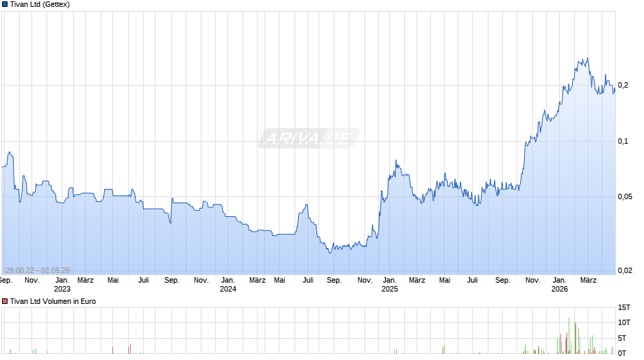This screenshot has width=644, height=360.
Task: Click the blue Tivan Ltd legend square
Action: (x=5, y=5)
